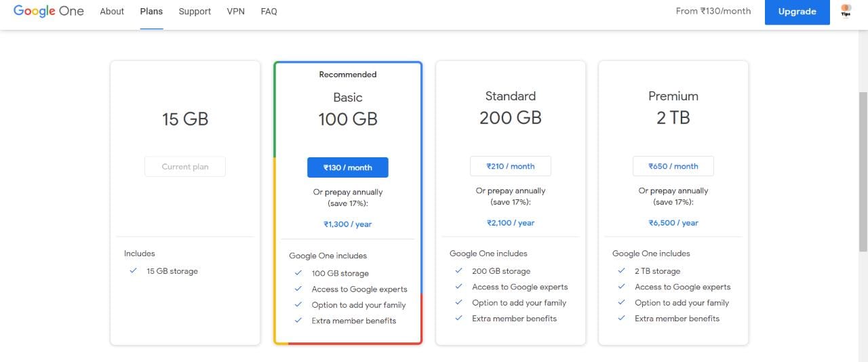Click the checkmark beside 15 GB storage
868x362 pixels.
click(x=133, y=270)
